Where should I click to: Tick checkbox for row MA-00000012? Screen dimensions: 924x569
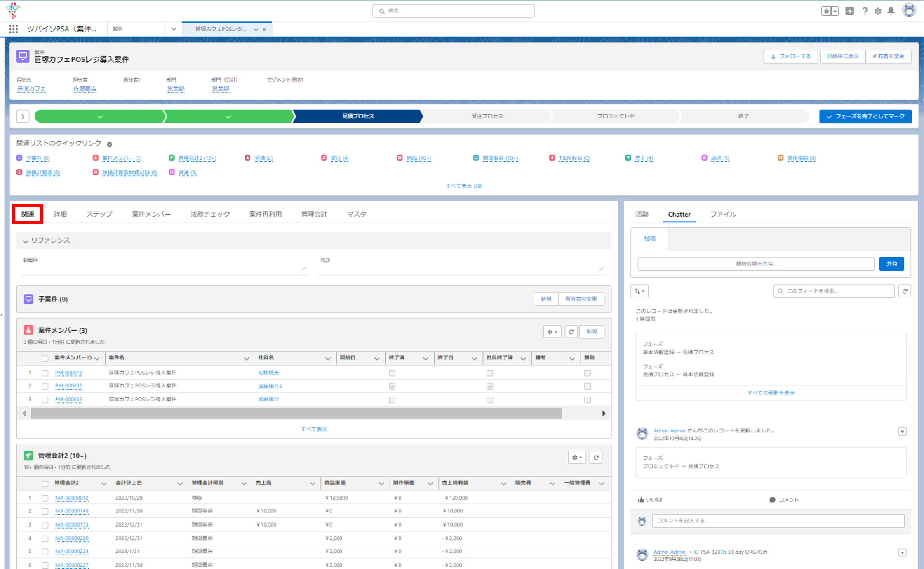(45, 498)
